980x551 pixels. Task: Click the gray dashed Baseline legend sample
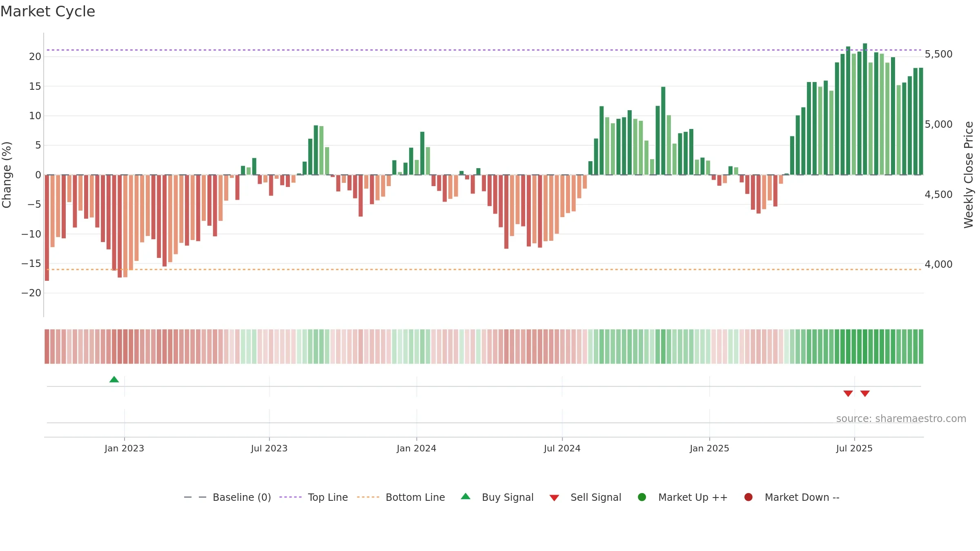tap(195, 497)
